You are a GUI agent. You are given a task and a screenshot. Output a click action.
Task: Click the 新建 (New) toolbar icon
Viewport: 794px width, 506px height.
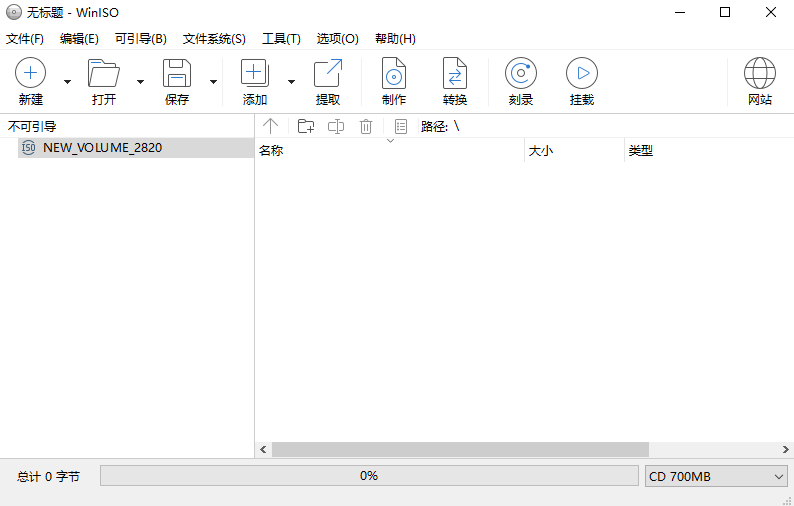tap(30, 73)
